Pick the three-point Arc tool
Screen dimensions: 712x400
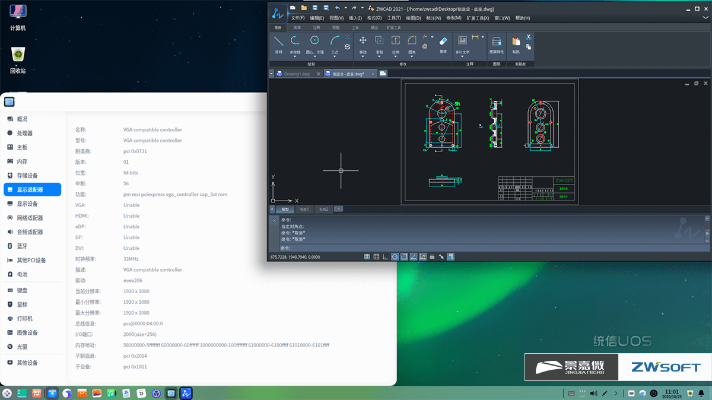coord(335,44)
